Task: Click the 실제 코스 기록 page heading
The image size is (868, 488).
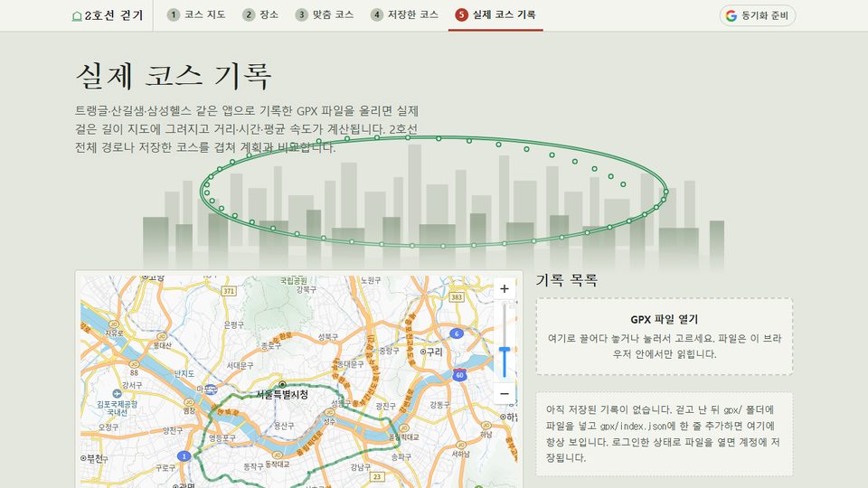Action: 174,76
